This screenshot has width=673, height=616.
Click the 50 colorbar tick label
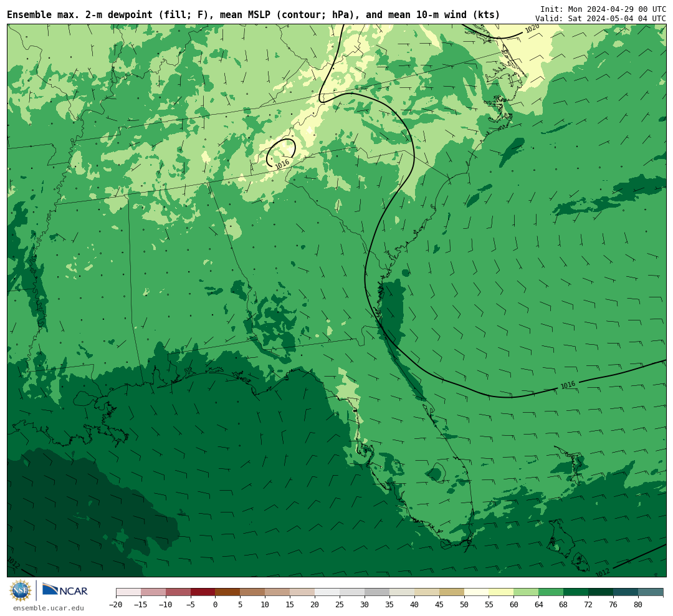[464, 604]
